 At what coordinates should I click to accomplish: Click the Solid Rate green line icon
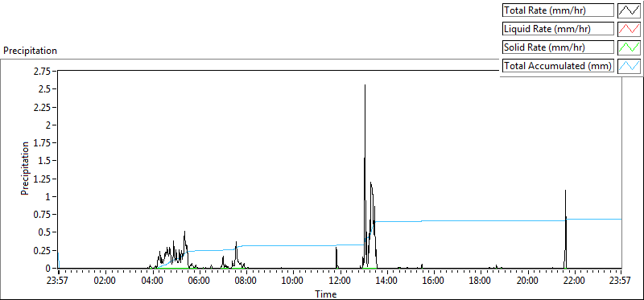coord(630,47)
